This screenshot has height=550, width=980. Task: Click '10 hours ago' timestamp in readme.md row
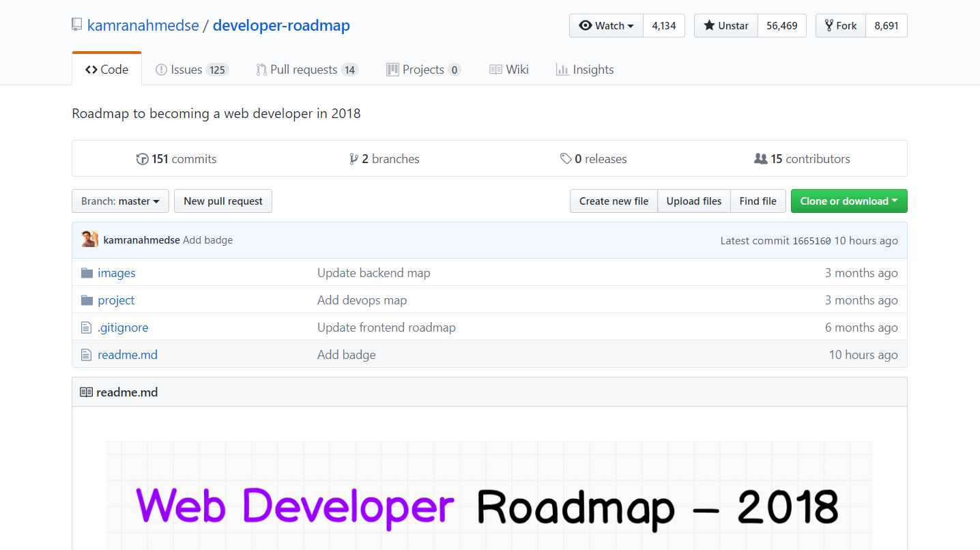(863, 355)
